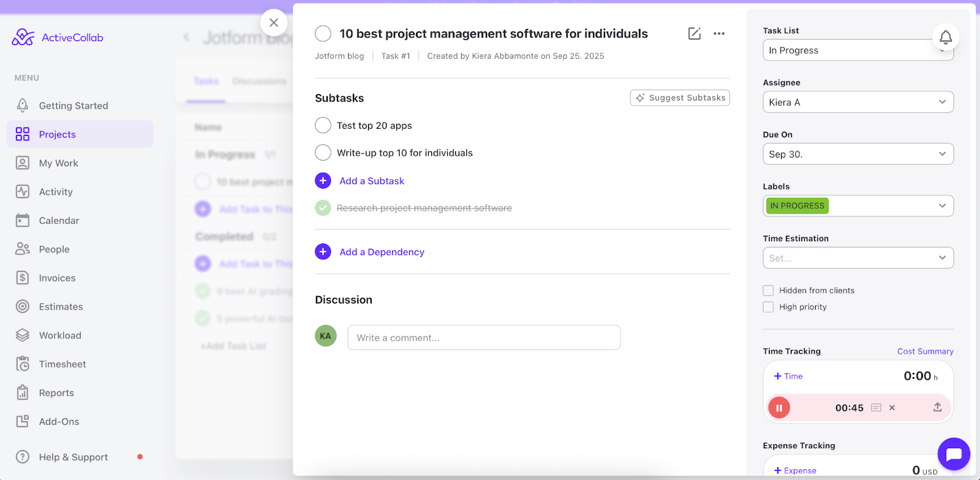Click the ActiveCollab logo
The image size is (980, 480).
(58, 37)
